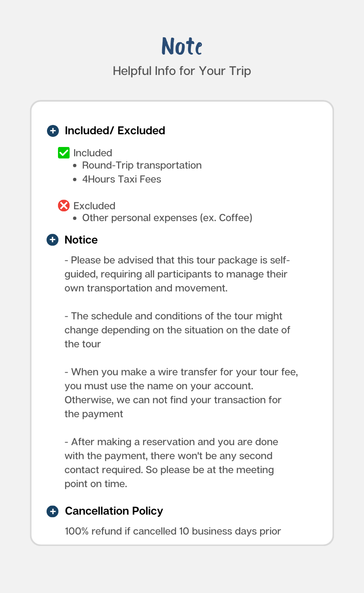
Task: Expand the Notice section plus icon
Action: (52, 240)
